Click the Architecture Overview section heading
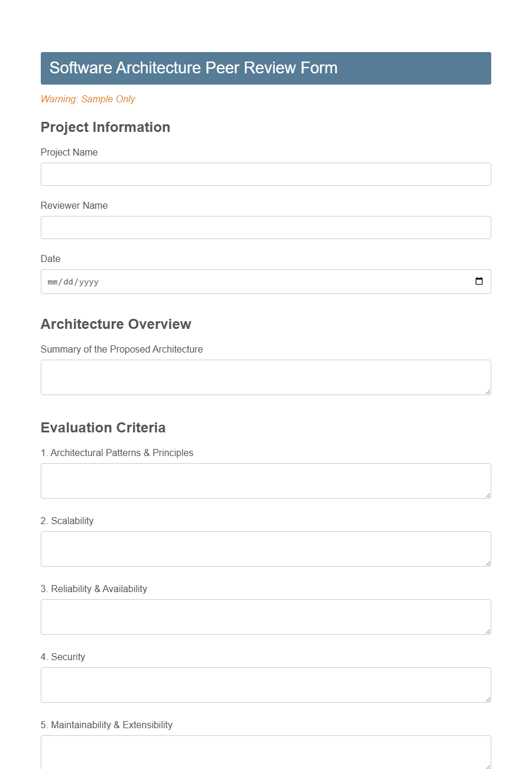The image size is (532, 769). tap(116, 324)
